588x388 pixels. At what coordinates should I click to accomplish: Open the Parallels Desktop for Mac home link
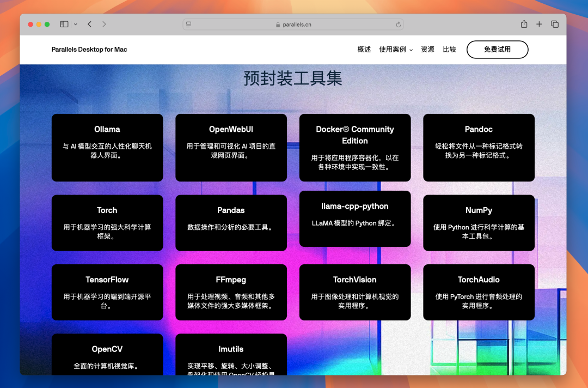(89, 50)
